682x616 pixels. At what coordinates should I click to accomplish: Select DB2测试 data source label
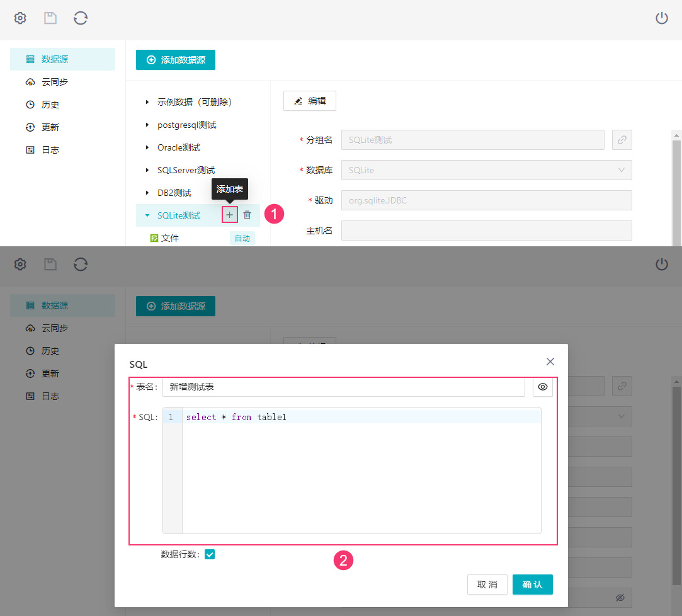pos(174,193)
